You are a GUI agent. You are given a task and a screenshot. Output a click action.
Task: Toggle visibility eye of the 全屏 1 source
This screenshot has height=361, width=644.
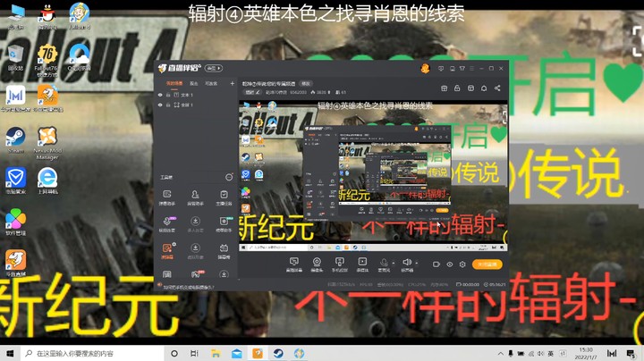[x=160, y=105]
